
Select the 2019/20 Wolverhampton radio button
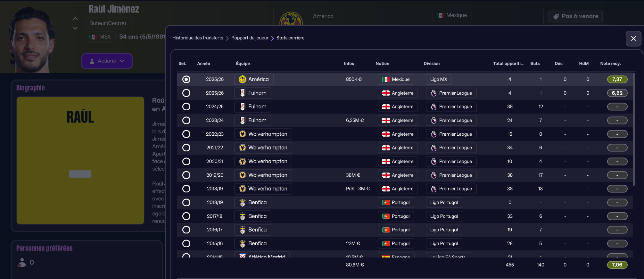[186, 175]
